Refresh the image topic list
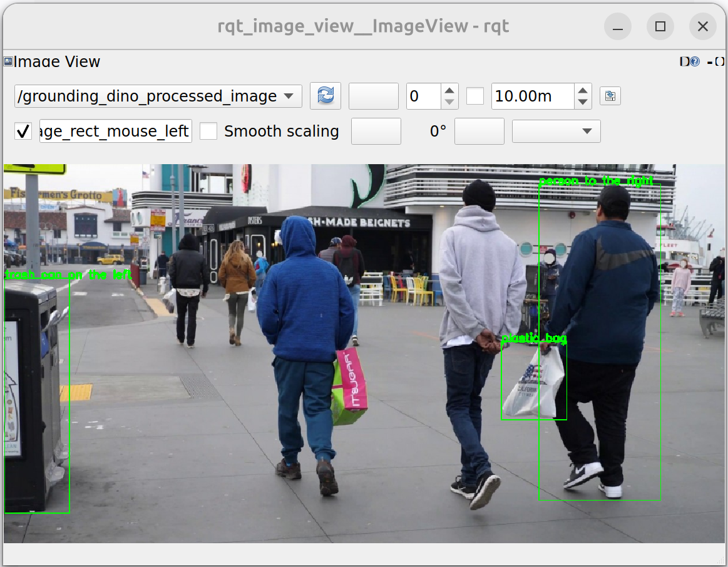This screenshot has width=728, height=567. (x=325, y=96)
